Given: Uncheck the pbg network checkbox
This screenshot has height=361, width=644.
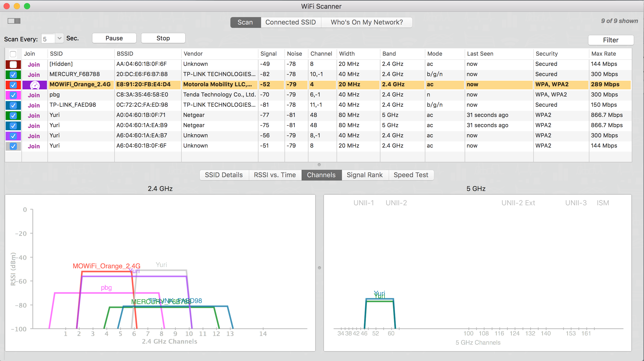Looking at the screenshot, I should [x=13, y=95].
